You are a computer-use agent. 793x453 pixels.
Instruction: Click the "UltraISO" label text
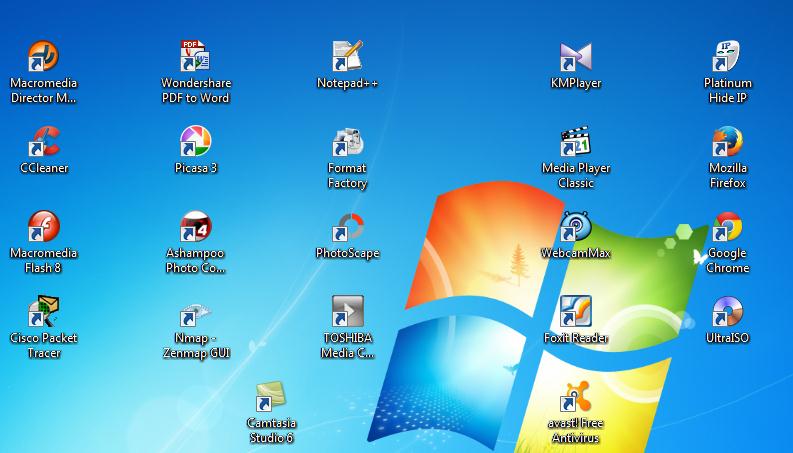[x=727, y=338]
